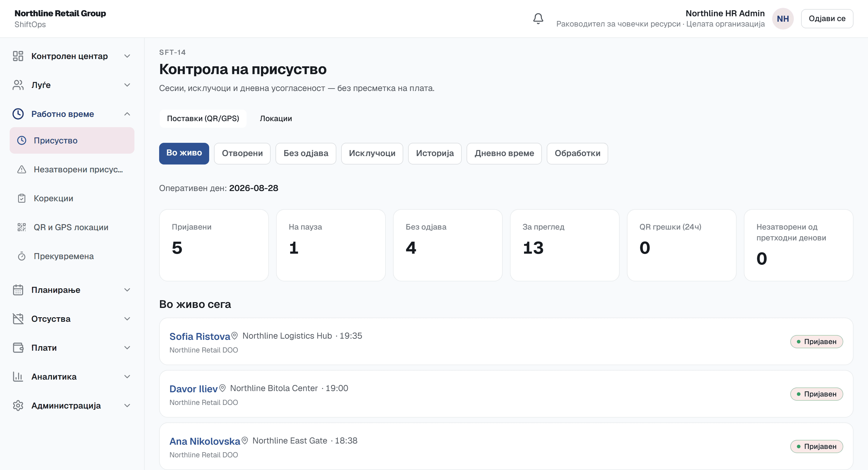Screen dimensions: 868x470
Task: Click the Планирање calendar icon
Action: pyautogui.click(x=18, y=290)
